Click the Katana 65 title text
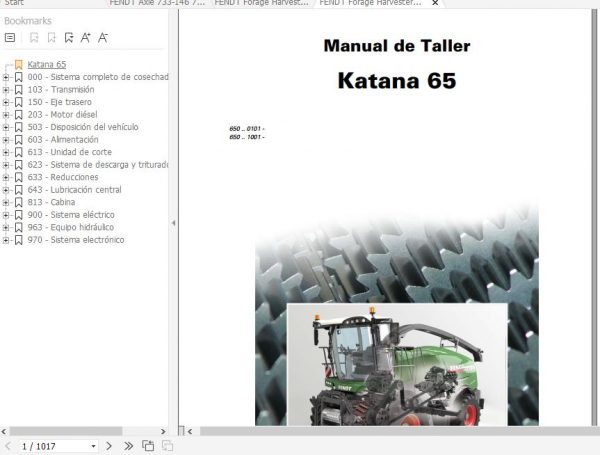Image resolution: width=600 pixels, height=455 pixels. click(397, 80)
